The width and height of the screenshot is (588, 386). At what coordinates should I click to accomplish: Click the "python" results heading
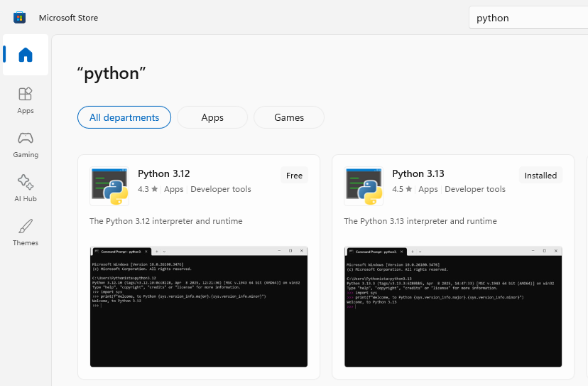click(x=111, y=74)
